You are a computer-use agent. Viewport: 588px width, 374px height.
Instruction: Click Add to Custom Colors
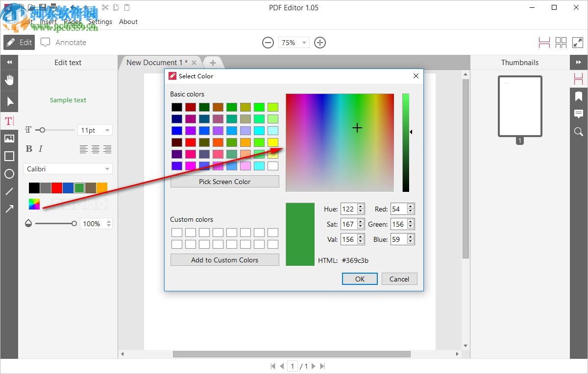tap(224, 260)
